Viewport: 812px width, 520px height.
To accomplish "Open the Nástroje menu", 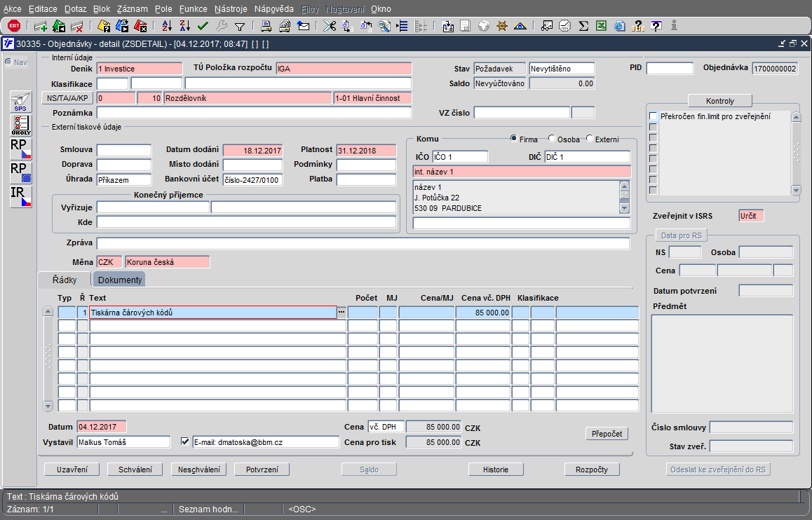I will point(231,9).
